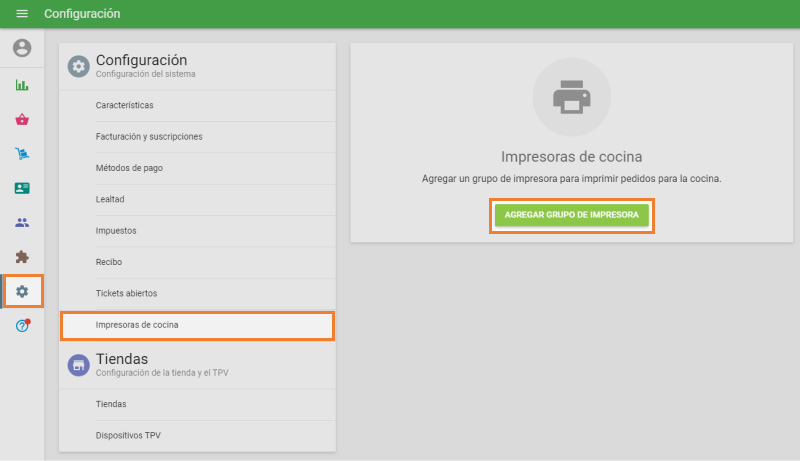The height and width of the screenshot is (461, 800).
Task: Open Dispositivos TPV settings
Action: 197,436
